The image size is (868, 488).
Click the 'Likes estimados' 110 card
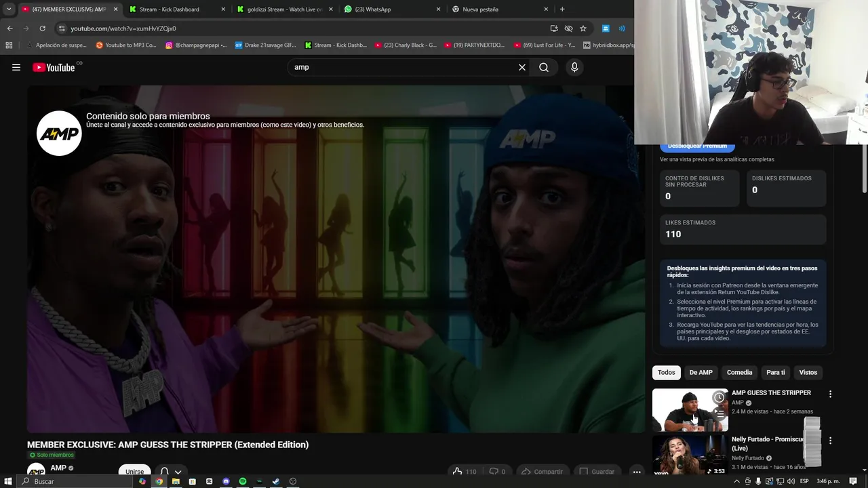(x=743, y=229)
